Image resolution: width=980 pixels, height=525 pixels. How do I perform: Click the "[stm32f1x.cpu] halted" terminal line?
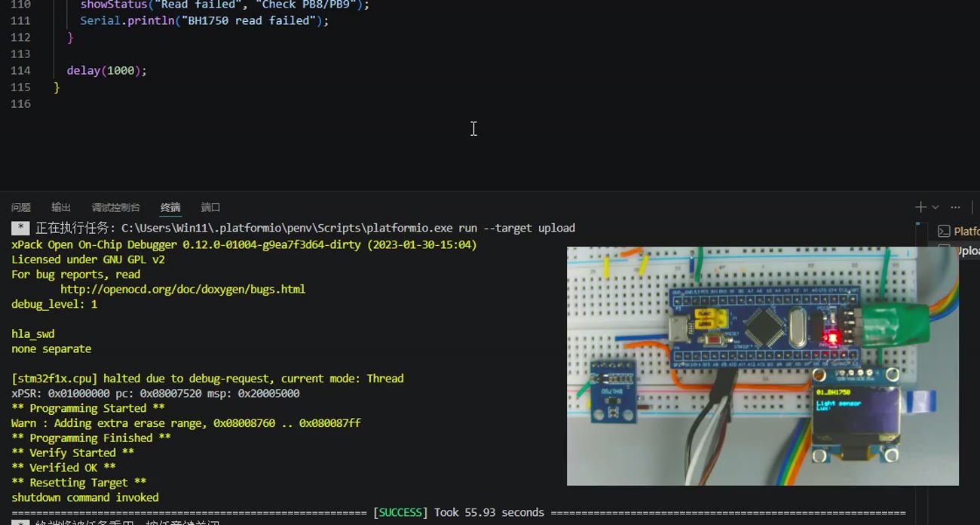207,378
